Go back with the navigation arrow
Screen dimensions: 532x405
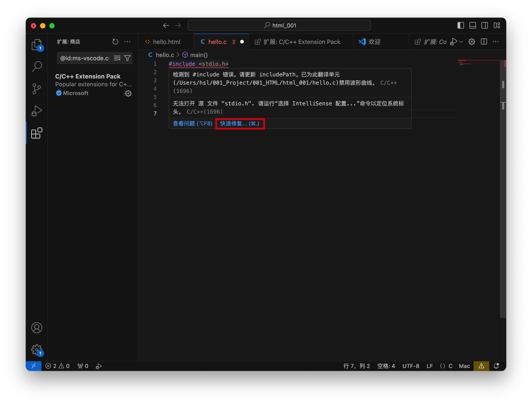point(166,26)
